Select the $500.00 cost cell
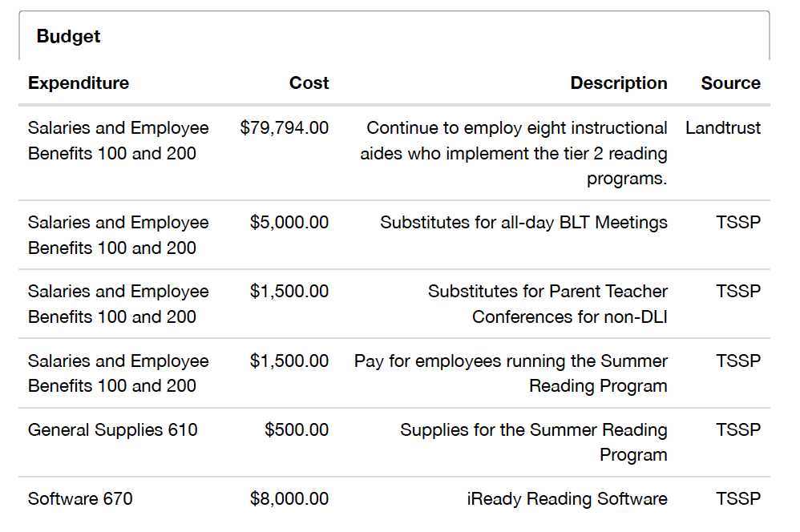 pos(297,430)
